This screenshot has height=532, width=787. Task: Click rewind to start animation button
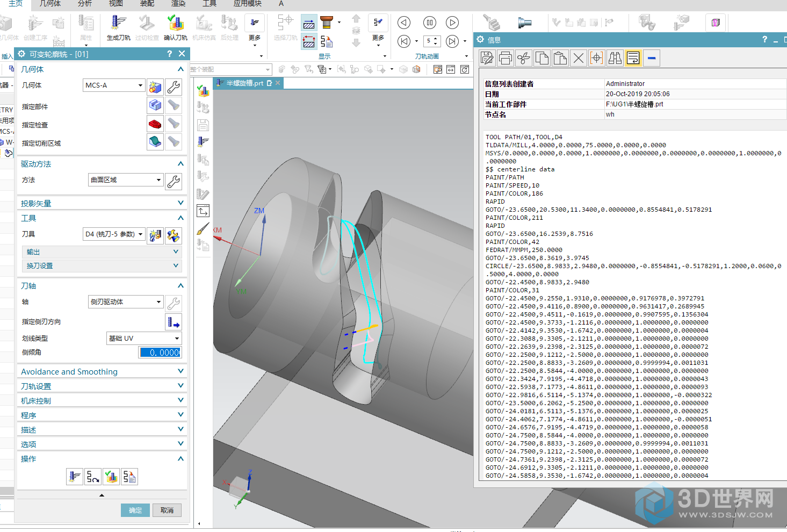point(404,41)
